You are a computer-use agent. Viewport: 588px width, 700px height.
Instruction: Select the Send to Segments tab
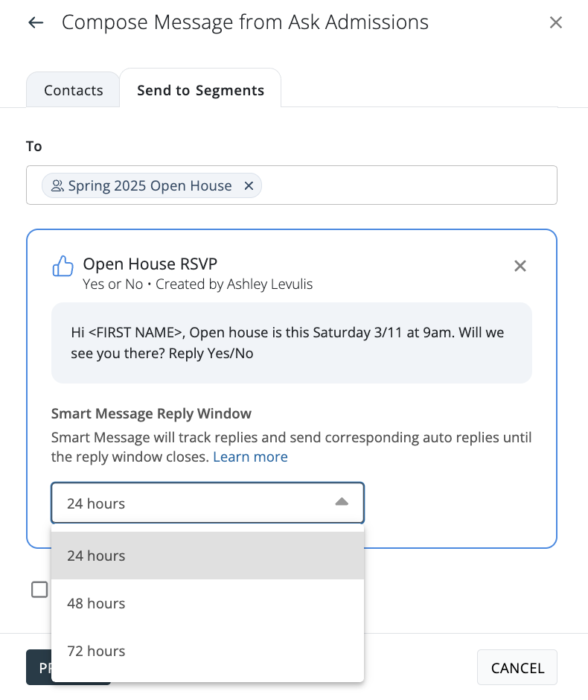[x=200, y=90]
